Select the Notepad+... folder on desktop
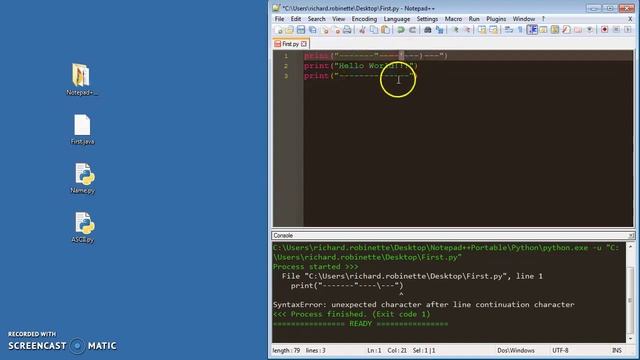 (x=82, y=79)
